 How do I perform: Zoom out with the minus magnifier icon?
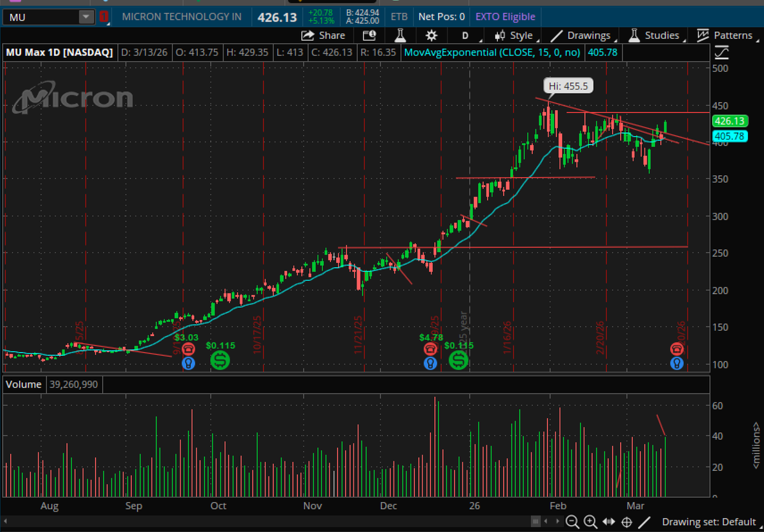pyautogui.click(x=572, y=522)
